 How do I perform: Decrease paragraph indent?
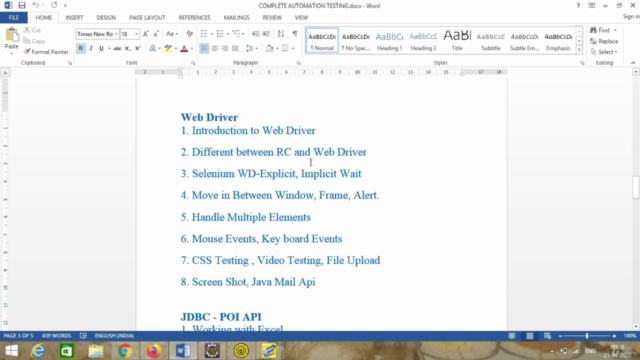tap(256, 34)
